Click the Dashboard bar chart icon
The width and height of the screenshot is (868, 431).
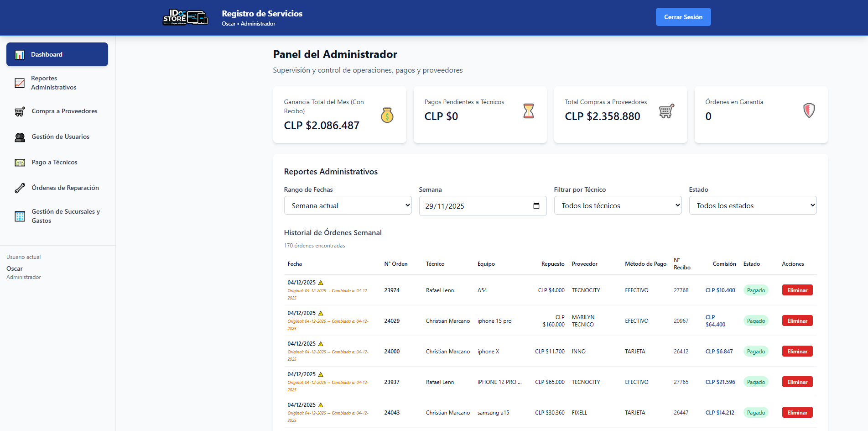point(20,55)
